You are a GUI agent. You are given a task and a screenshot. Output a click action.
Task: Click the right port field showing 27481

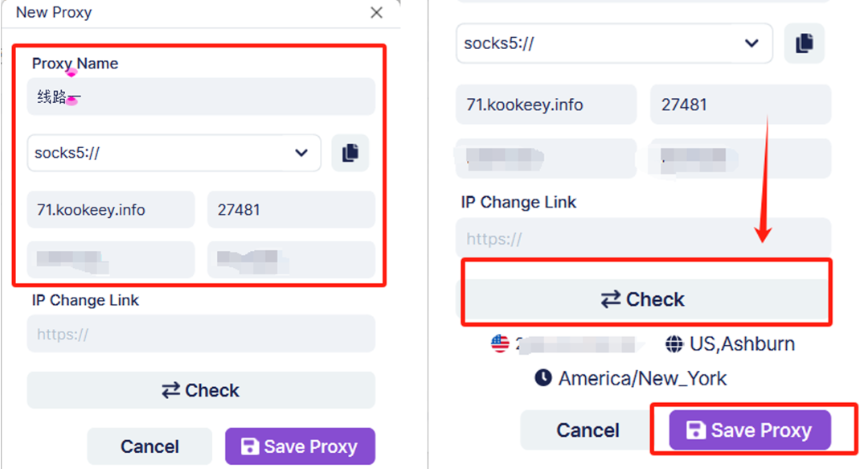[x=741, y=105]
